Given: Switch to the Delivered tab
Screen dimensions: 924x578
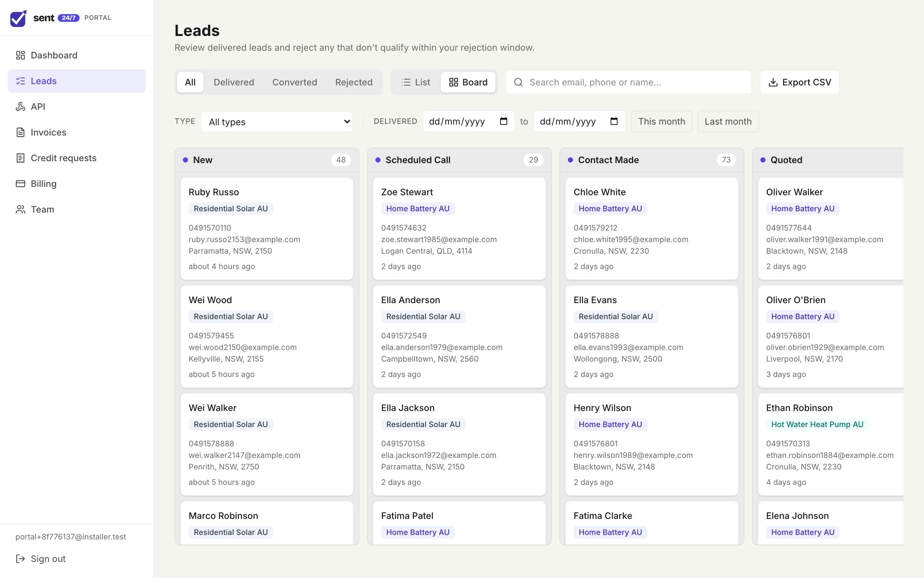Looking at the screenshot, I should point(234,82).
